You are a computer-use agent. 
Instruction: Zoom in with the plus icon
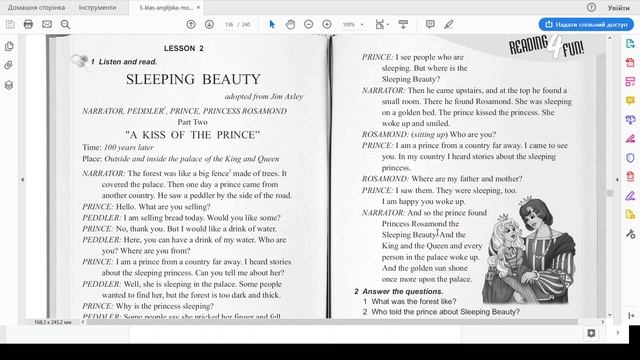coord(327,24)
